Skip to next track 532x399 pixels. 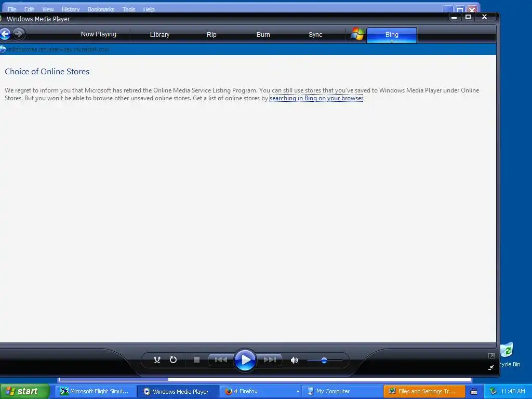pyautogui.click(x=270, y=360)
